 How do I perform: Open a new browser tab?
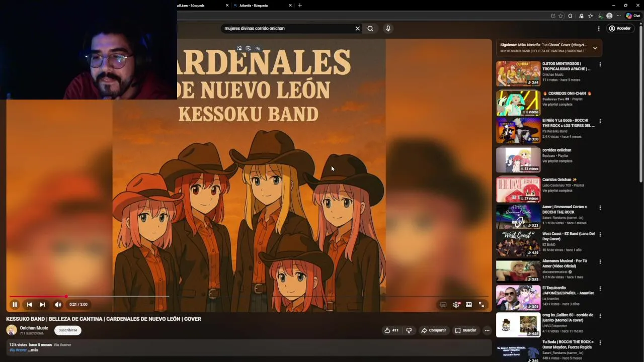pos(300,6)
